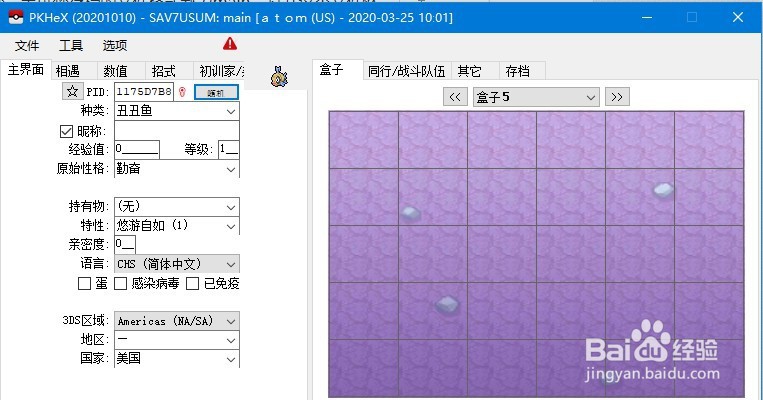Click the nickname text field
The height and width of the screenshot is (400, 763).
pos(177,130)
